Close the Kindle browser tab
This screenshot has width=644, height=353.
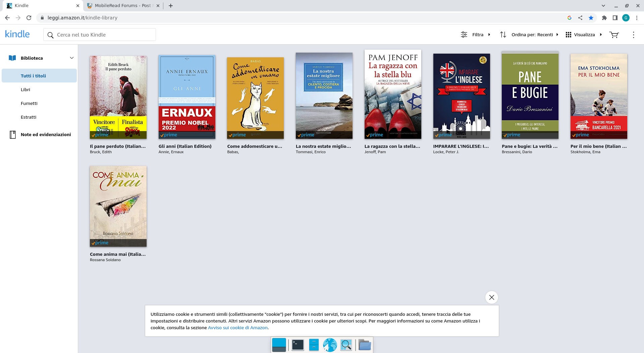tap(77, 6)
